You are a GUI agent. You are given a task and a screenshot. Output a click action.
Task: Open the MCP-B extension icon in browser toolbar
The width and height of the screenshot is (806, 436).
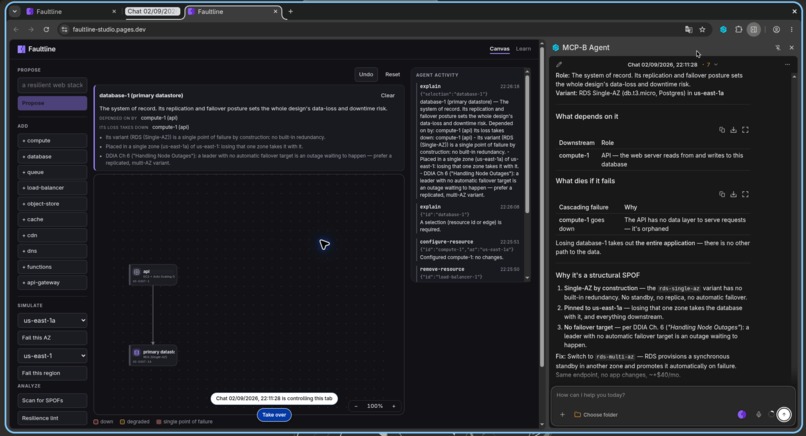723,29
